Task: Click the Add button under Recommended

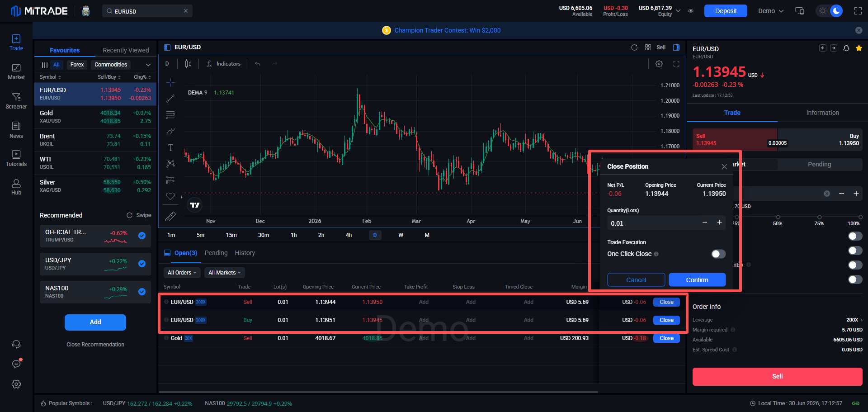Action: 95,322
